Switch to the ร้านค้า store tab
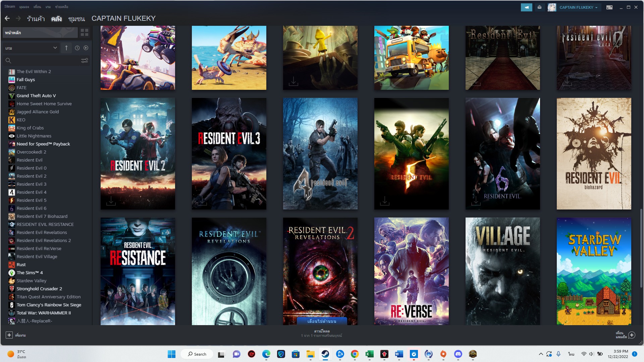 [36, 18]
